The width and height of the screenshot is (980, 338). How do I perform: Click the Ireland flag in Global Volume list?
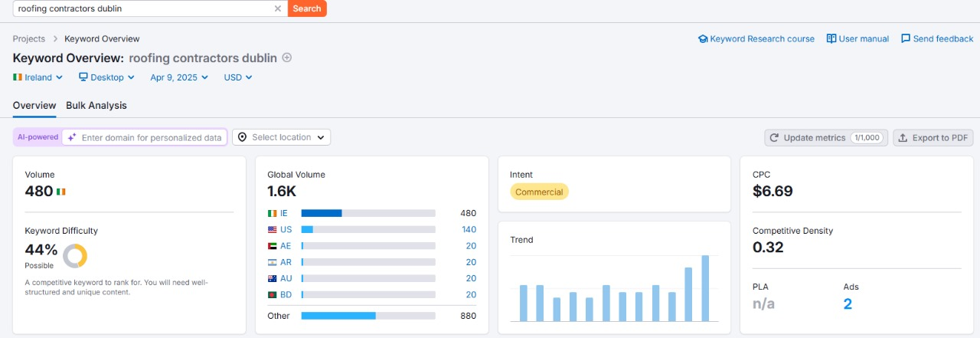click(272, 213)
